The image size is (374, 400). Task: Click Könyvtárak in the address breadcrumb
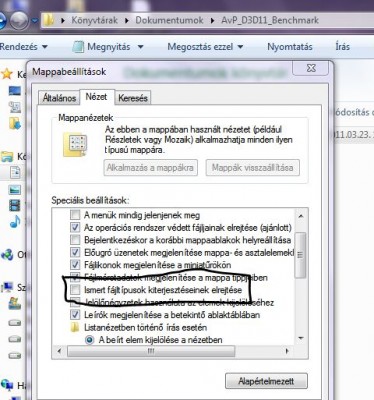[94, 20]
